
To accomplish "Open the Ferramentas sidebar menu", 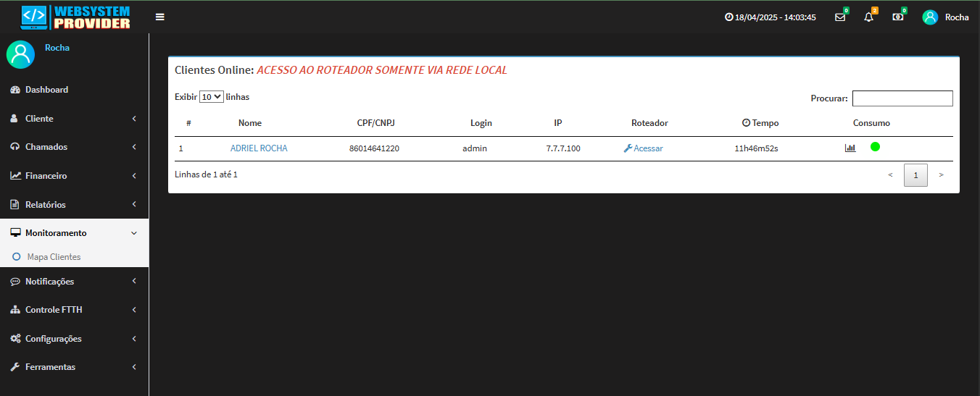I will tap(74, 367).
